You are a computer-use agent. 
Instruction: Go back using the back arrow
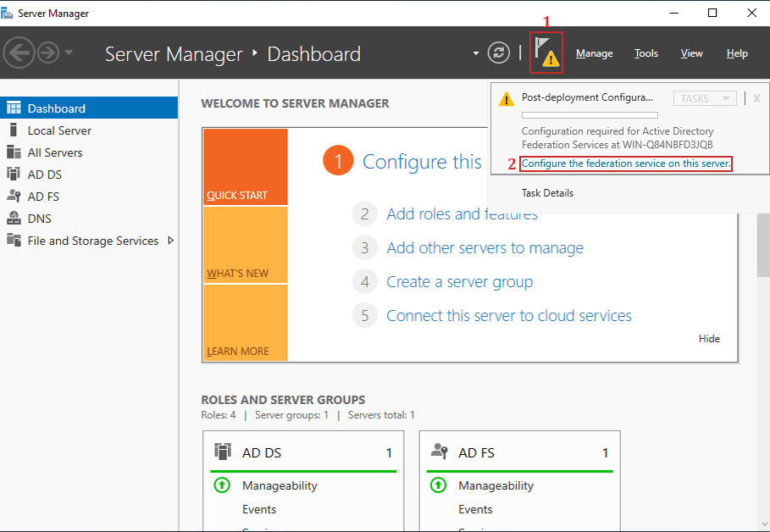tap(19, 53)
